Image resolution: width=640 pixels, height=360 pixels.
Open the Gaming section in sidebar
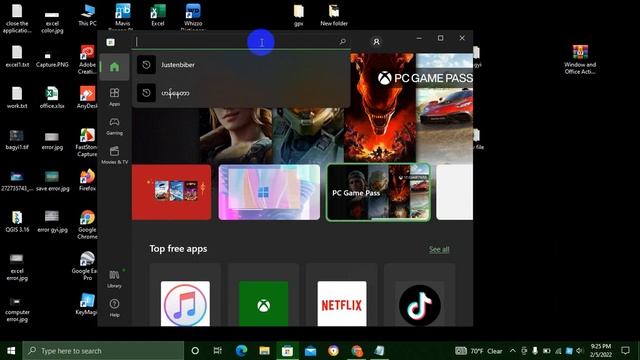pos(114,126)
